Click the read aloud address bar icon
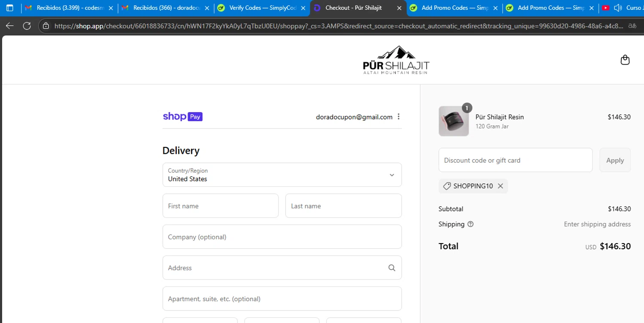This screenshot has width=644, height=323. click(632, 26)
